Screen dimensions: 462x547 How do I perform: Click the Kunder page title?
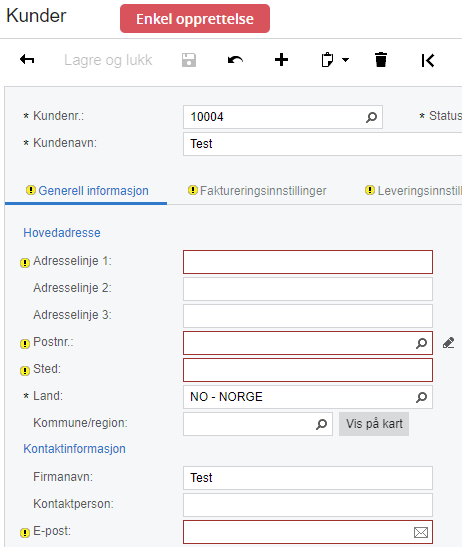[36, 16]
